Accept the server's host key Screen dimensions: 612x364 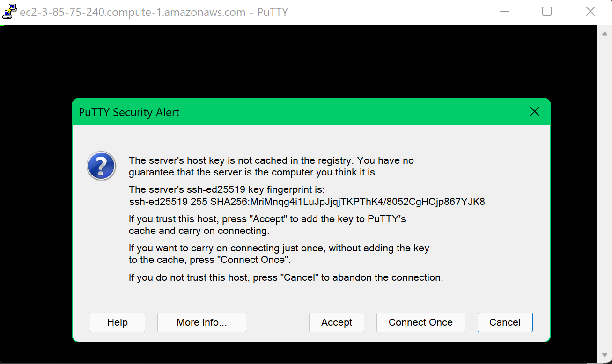pos(337,322)
